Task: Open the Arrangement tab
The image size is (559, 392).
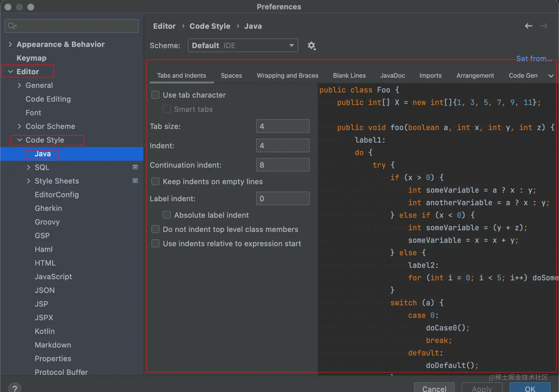Action: [x=475, y=75]
